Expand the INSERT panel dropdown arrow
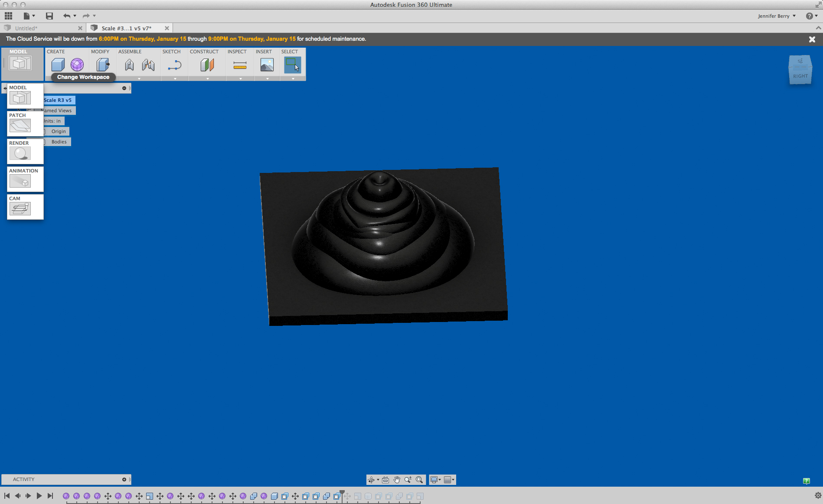The height and width of the screenshot is (504, 823). coord(268,79)
